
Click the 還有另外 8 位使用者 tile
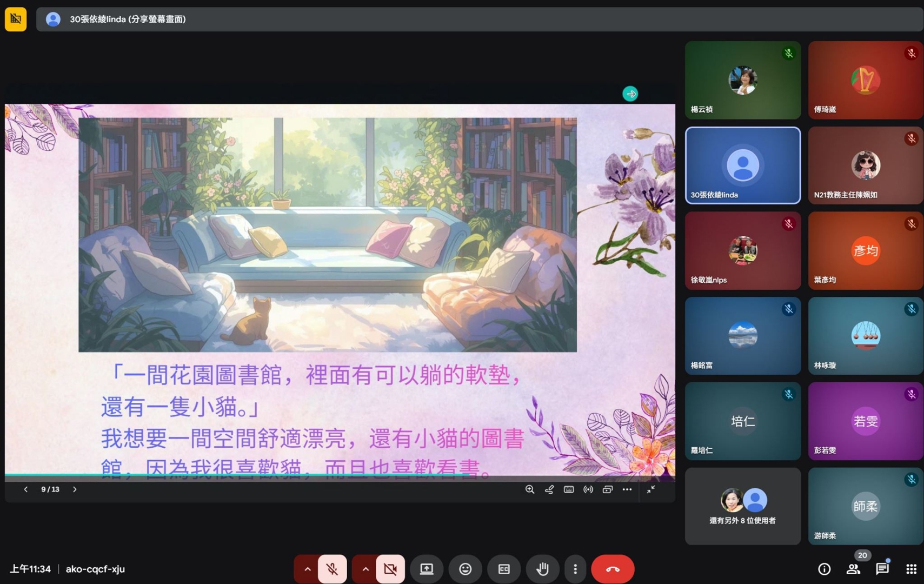click(742, 506)
